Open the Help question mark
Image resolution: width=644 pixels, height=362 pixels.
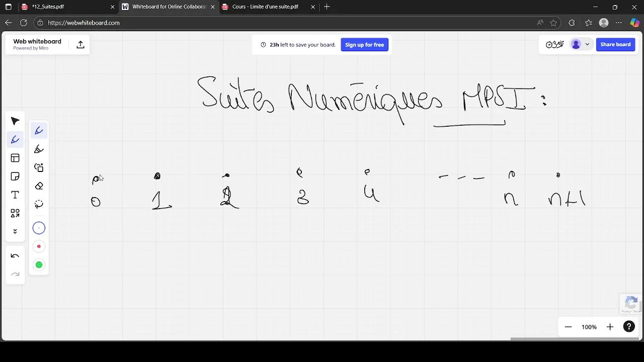pyautogui.click(x=629, y=327)
